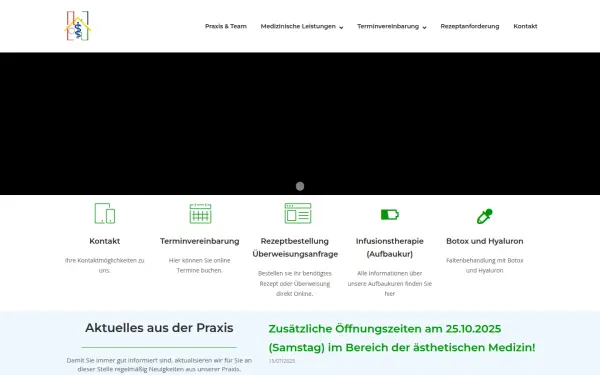The height and width of the screenshot is (375, 600).
Task: Open the Zusätzliche Öffnungszeiten news headline
Action: coord(402,338)
